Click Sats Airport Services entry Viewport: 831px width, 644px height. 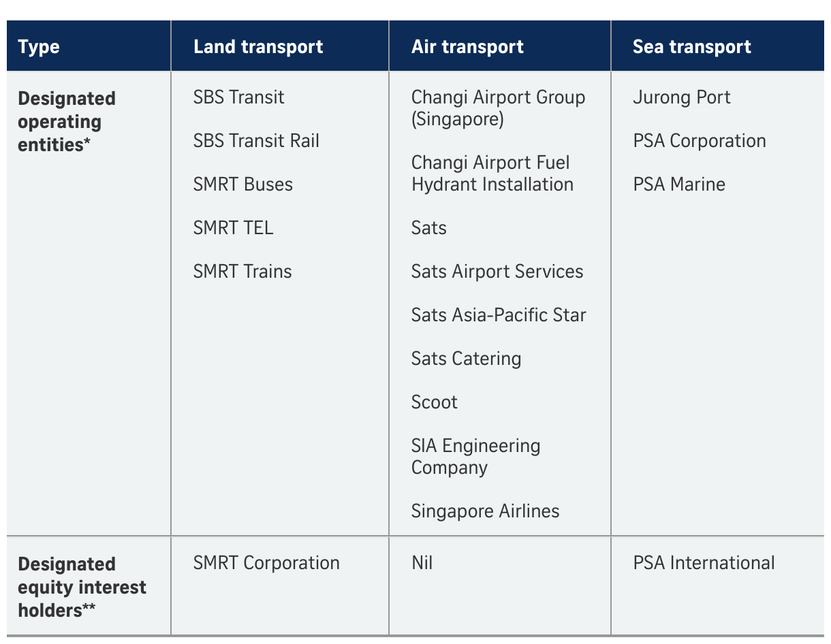tap(497, 272)
